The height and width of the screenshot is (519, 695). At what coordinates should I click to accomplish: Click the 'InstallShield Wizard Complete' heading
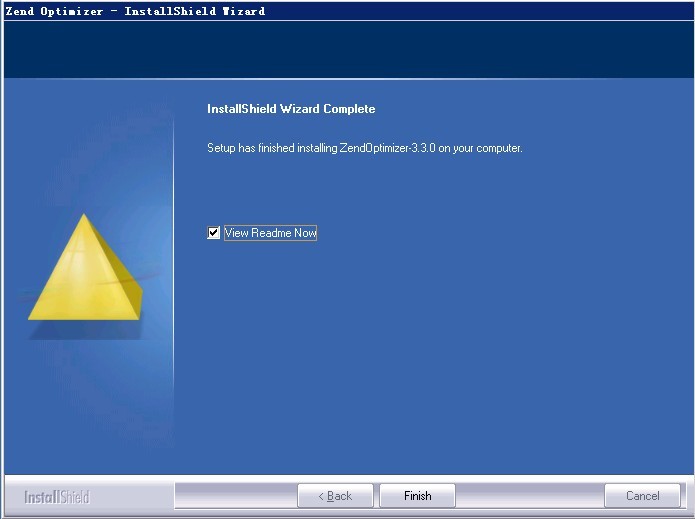291,109
